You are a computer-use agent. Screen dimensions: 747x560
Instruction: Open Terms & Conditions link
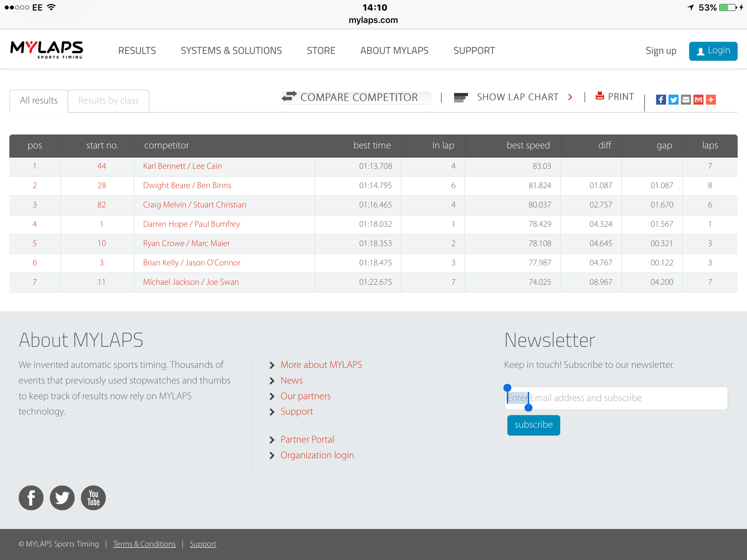point(144,544)
